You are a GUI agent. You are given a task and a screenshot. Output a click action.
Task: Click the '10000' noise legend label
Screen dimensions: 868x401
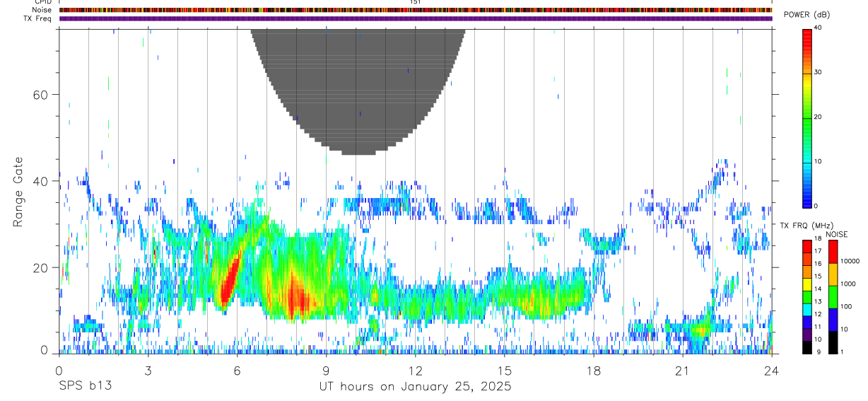(x=851, y=261)
